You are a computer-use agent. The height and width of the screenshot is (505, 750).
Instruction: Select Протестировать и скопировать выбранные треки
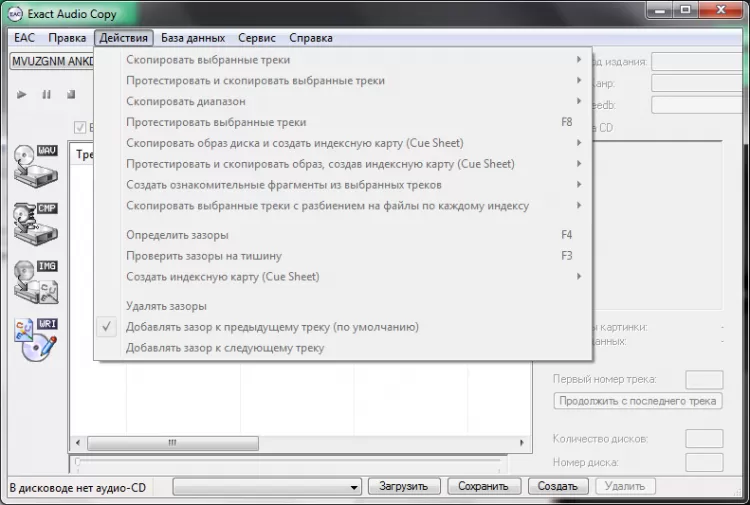coord(343,80)
